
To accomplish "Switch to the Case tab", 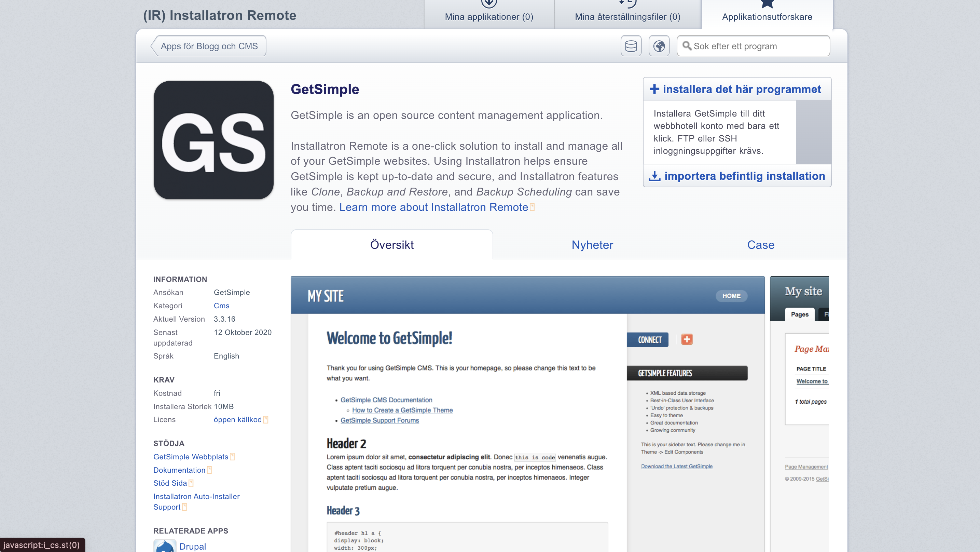I will (761, 245).
